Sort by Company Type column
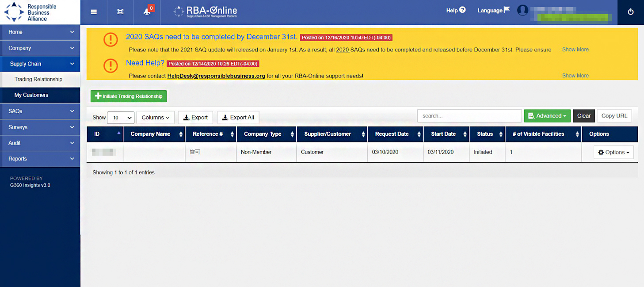Image resolution: width=644 pixels, height=287 pixels. point(267,134)
